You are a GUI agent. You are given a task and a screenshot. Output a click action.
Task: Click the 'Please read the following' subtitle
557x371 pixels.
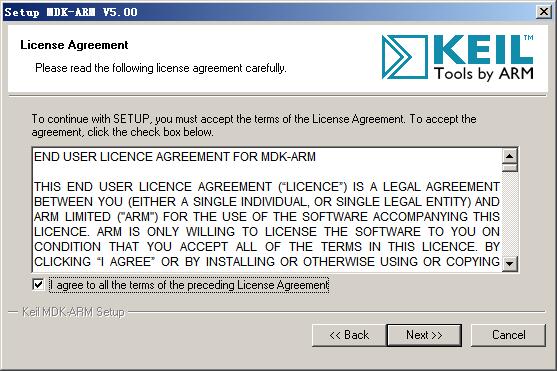click(x=161, y=68)
